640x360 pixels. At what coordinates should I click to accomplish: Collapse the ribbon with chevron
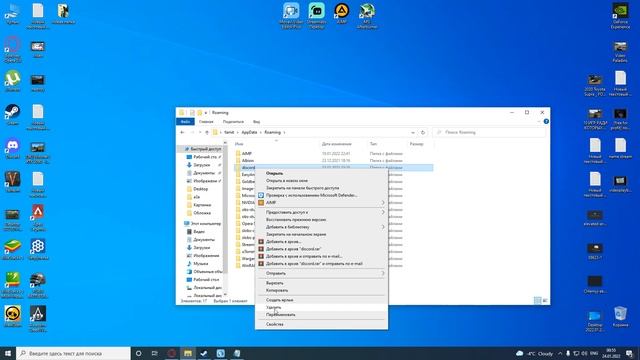[538, 122]
